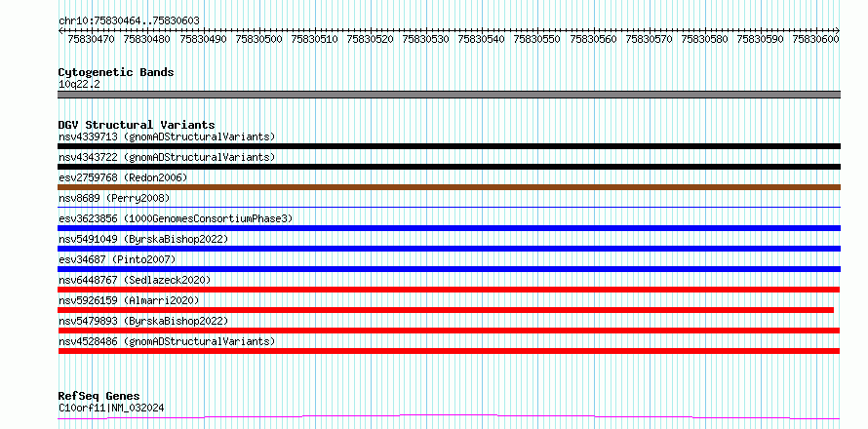Click the blue bar for esv34687

tap(449, 269)
